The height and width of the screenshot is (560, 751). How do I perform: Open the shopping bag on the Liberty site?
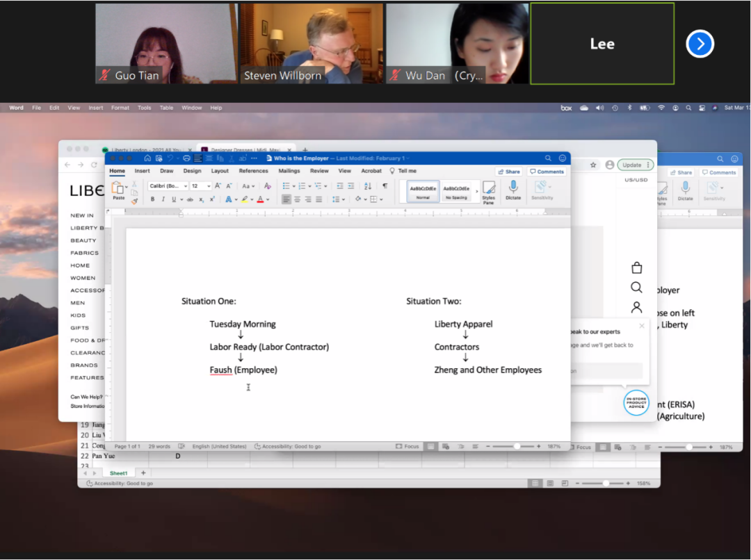[x=636, y=267]
